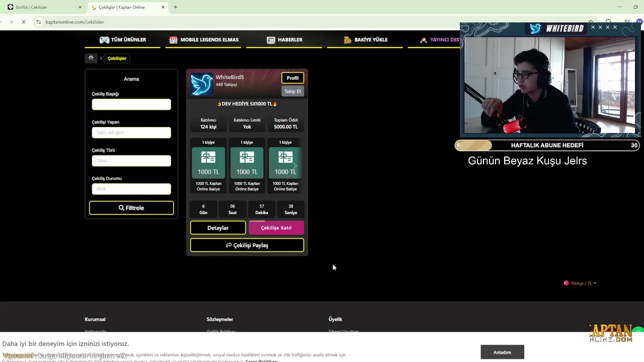
Task: Click the WhiteBird5 bird avatar
Action: tap(202, 84)
